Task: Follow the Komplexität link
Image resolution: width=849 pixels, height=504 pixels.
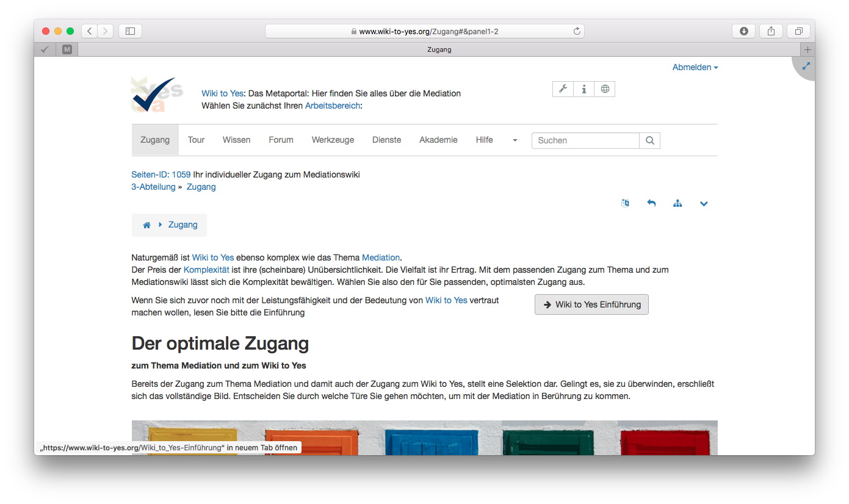Action: 206,270
